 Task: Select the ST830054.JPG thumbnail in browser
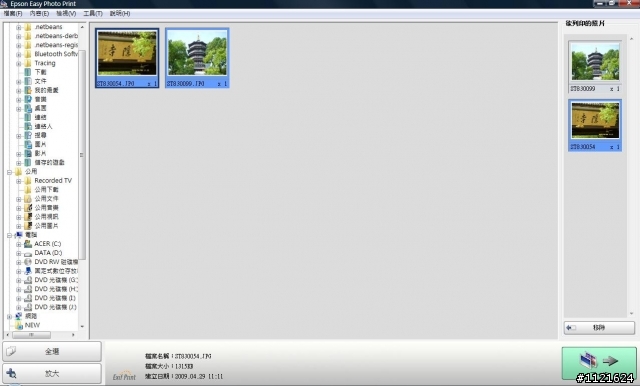(x=127, y=58)
